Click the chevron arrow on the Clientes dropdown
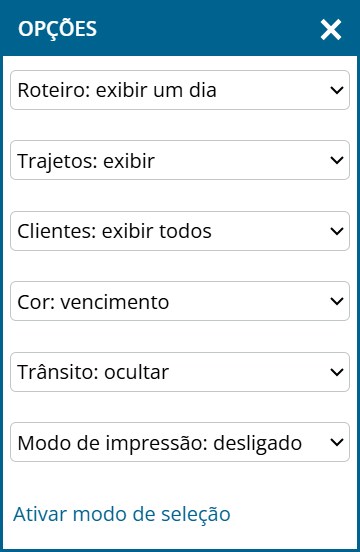 point(337,231)
